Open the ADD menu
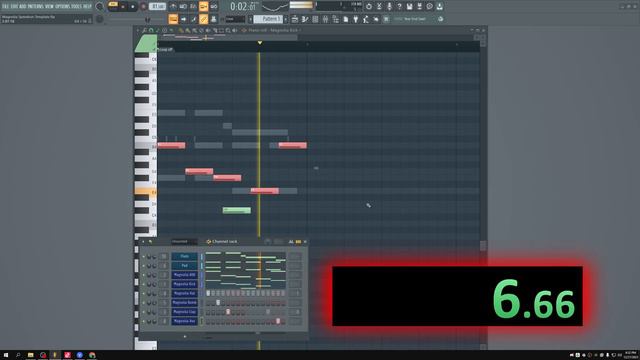 tap(22, 7)
